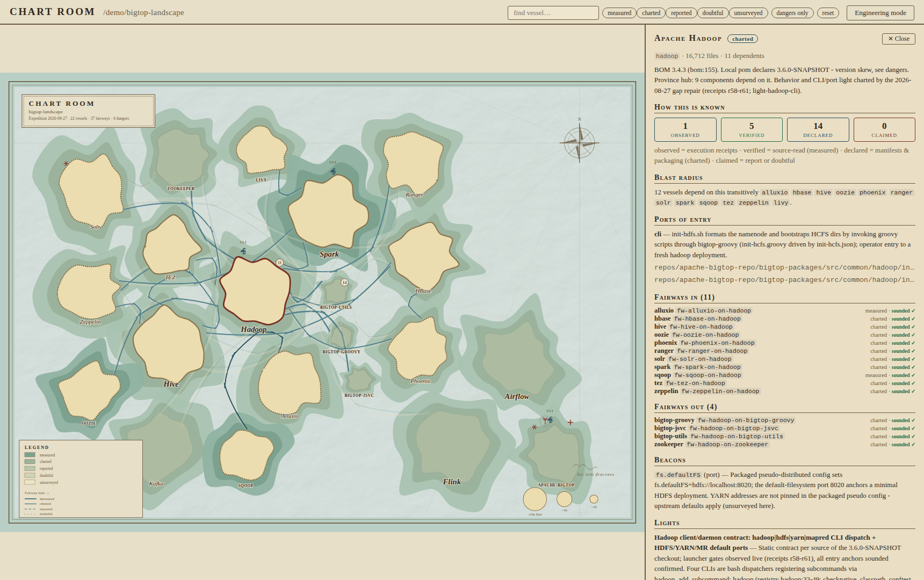The width and height of the screenshot is (924, 580).
Task: Click the ~1k size circle on the map
Action: point(564,499)
